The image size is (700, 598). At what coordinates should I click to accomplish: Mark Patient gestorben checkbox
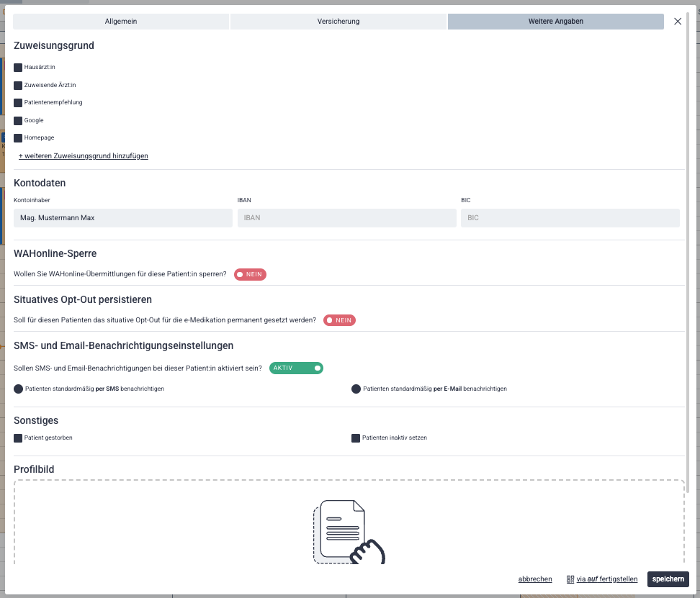coord(18,438)
